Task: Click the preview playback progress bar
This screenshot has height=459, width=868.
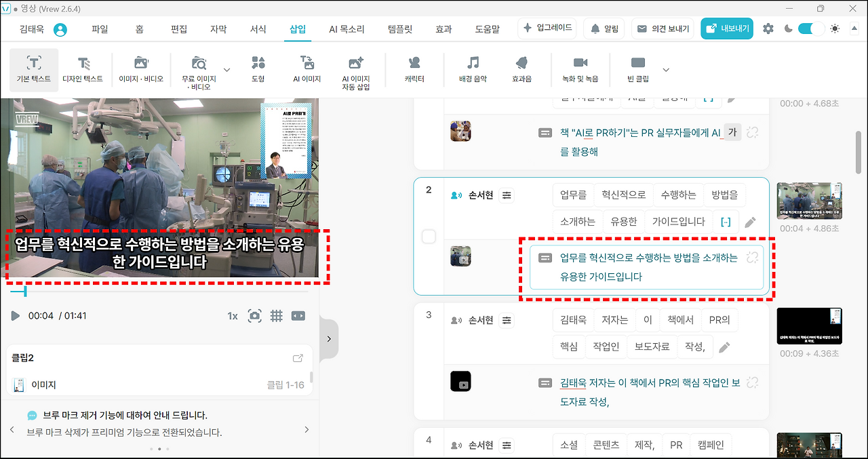Action: 159,292
